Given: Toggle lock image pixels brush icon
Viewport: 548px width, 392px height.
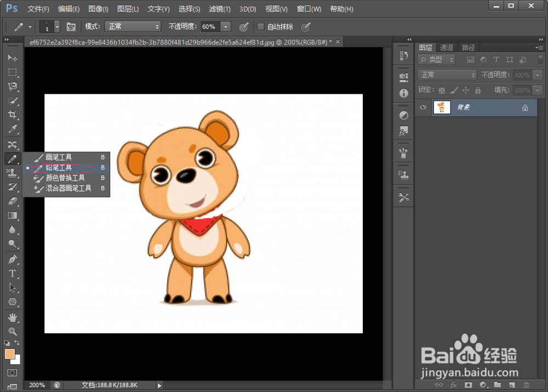Looking at the screenshot, I should [454, 90].
